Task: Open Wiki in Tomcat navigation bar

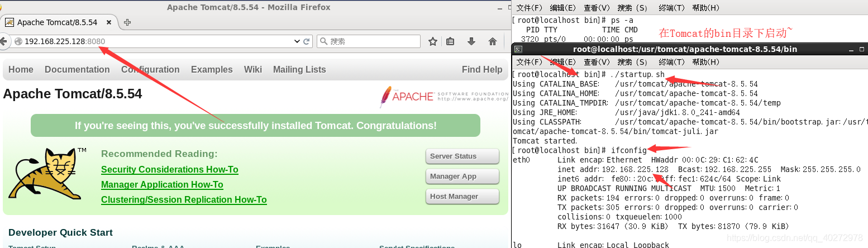Action: [253, 69]
